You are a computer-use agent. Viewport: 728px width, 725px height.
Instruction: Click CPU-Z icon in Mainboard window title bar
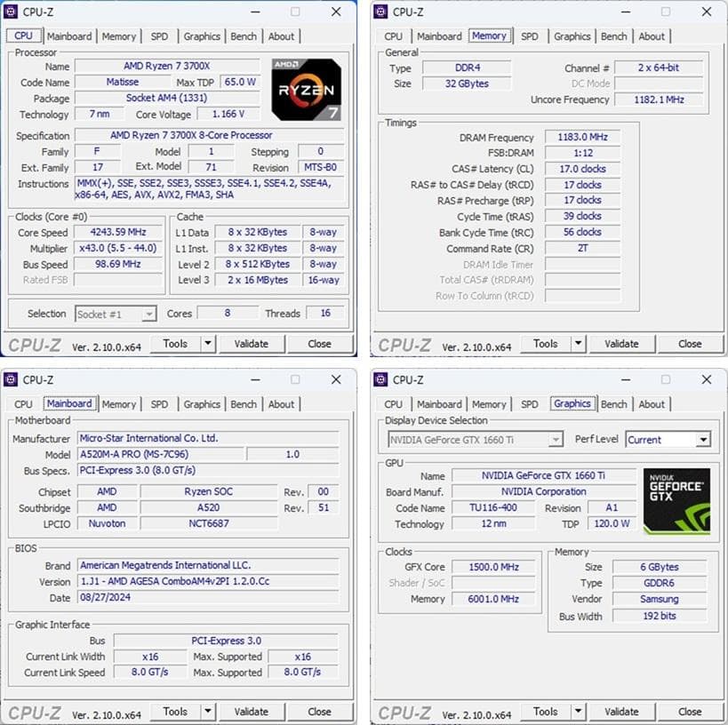[x=12, y=379]
